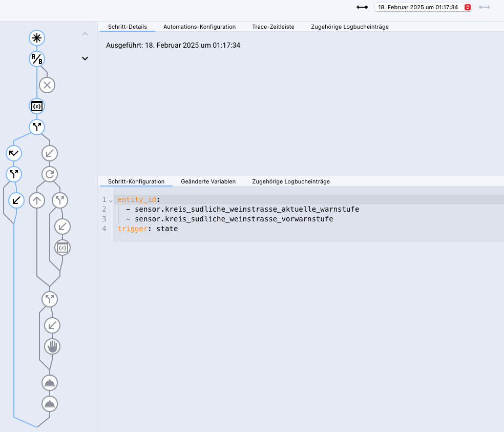Select the last service-call node at the bottom

(x=50, y=404)
